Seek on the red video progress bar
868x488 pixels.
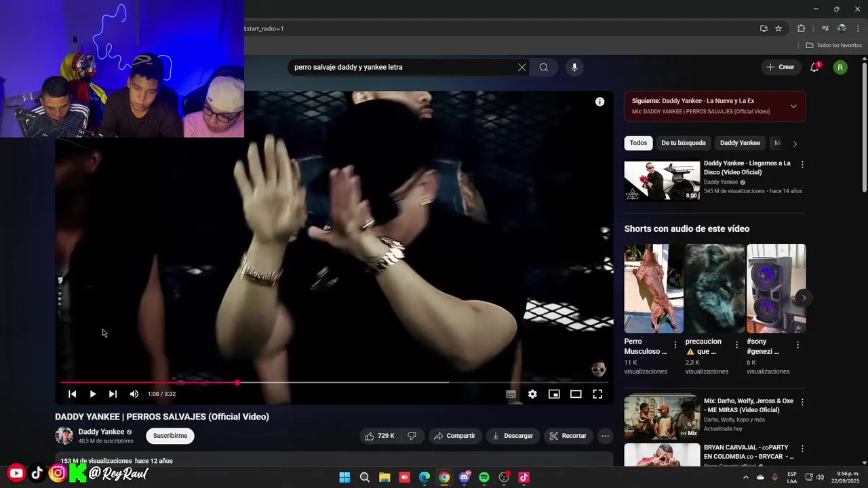coord(334,382)
